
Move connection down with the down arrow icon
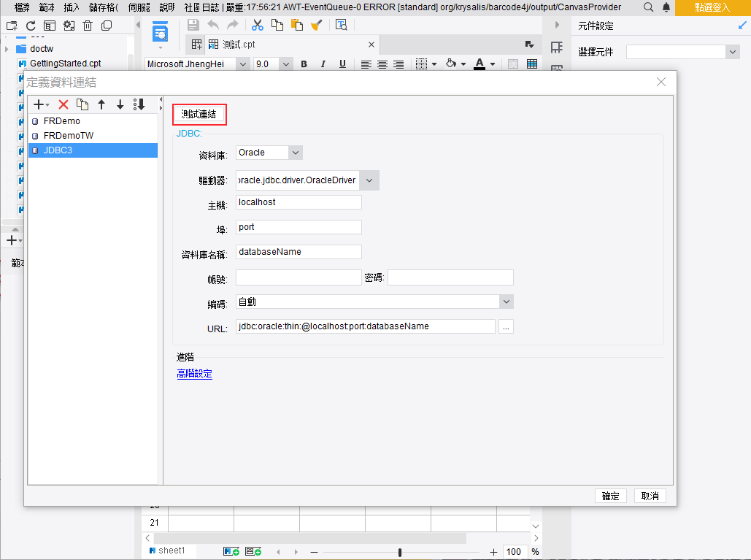point(120,104)
